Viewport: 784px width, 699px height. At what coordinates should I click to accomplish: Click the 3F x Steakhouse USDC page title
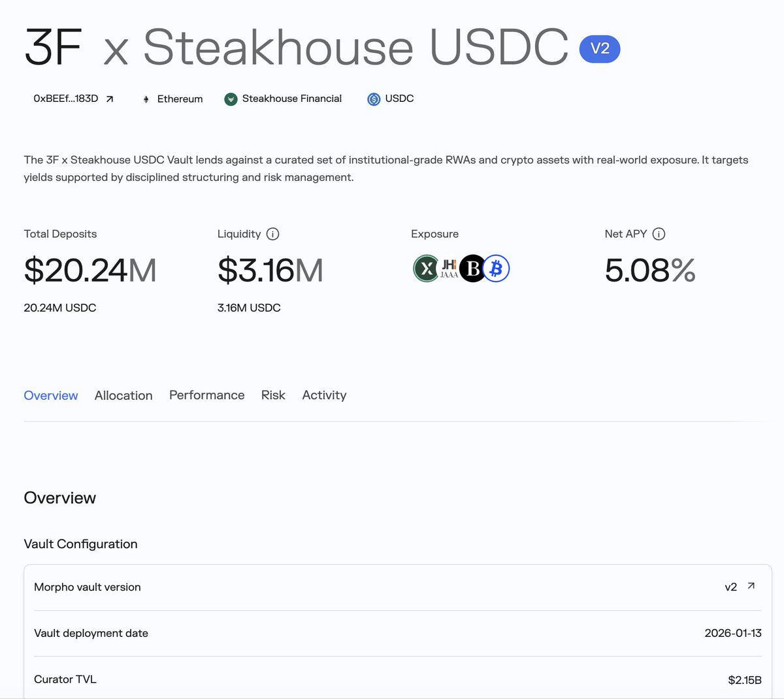297,48
